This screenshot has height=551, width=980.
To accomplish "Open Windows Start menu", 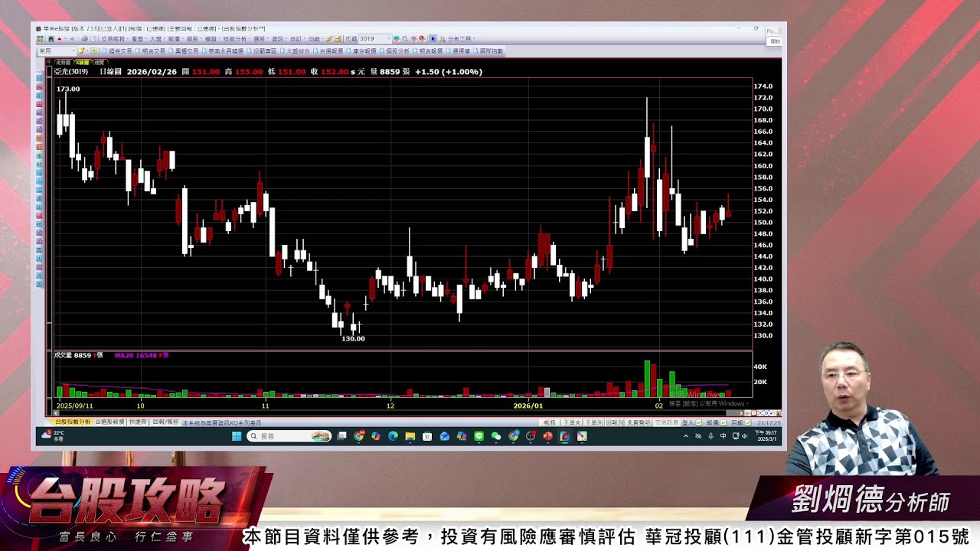I will point(236,436).
